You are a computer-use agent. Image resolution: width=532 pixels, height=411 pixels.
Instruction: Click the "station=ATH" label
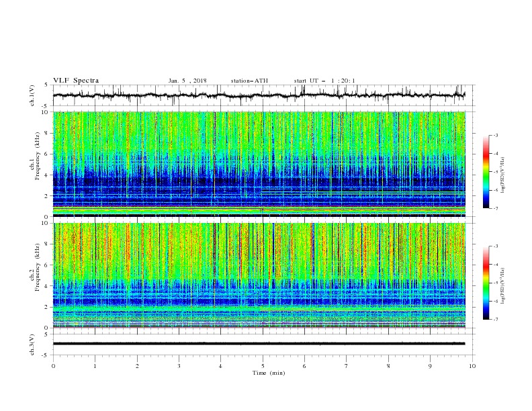tap(249, 81)
